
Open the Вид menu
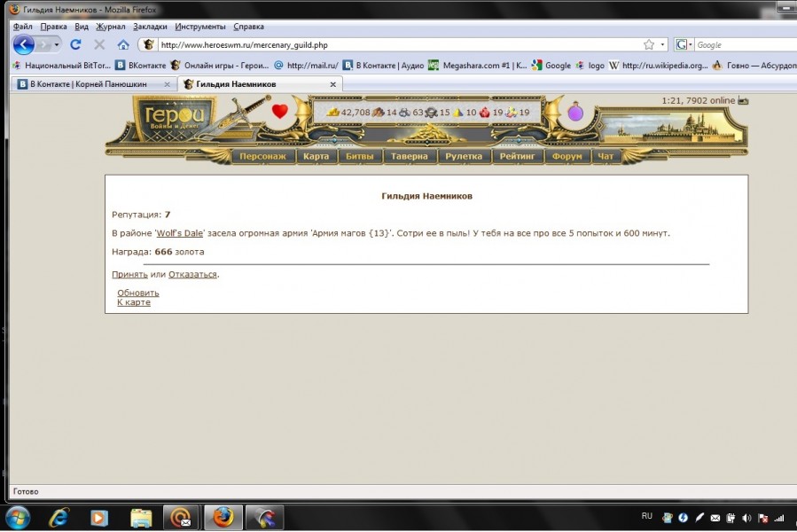tap(82, 27)
